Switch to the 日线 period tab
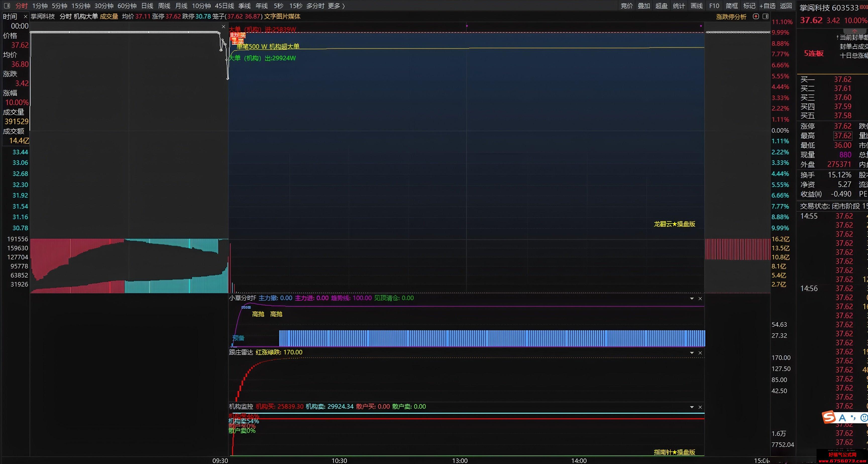The height and width of the screenshot is (464, 868). pos(147,6)
